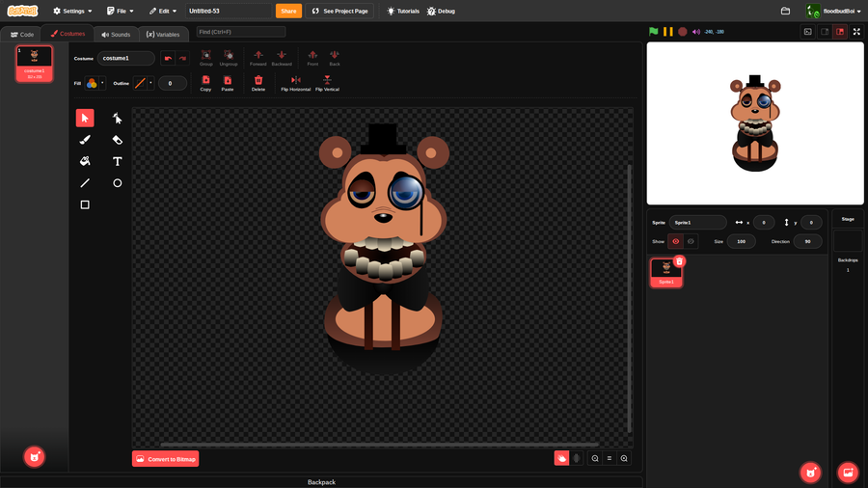
Task: Send selection to Back
Action: click(335, 58)
